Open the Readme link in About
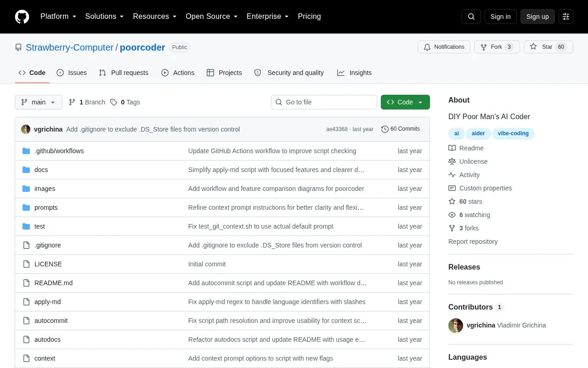This screenshot has height=368, width=588. (466, 148)
